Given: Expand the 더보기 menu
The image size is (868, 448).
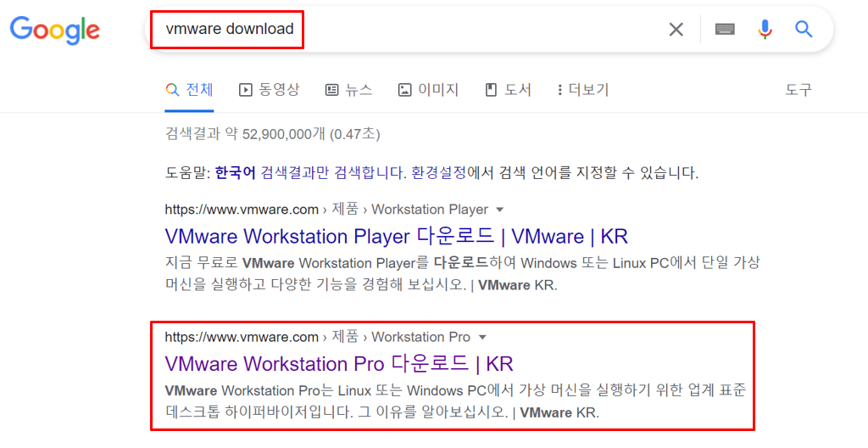Looking at the screenshot, I should pos(583,90).
